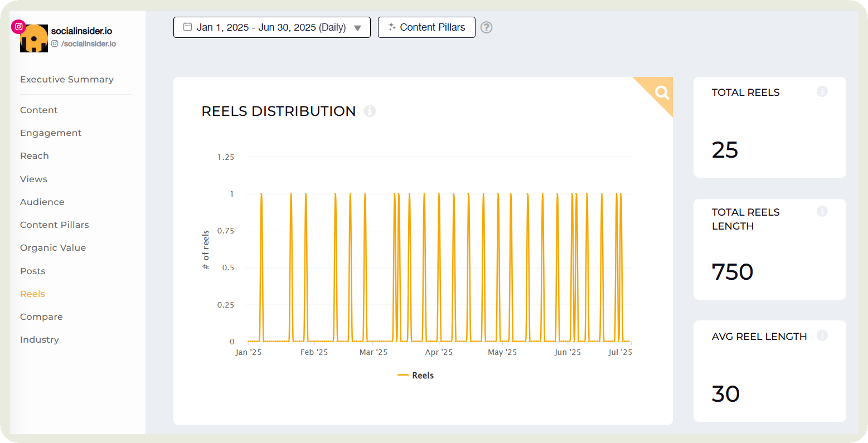868x443 pixels.
Task: Switch to the Compare section
Action: [x=41, y=317]
